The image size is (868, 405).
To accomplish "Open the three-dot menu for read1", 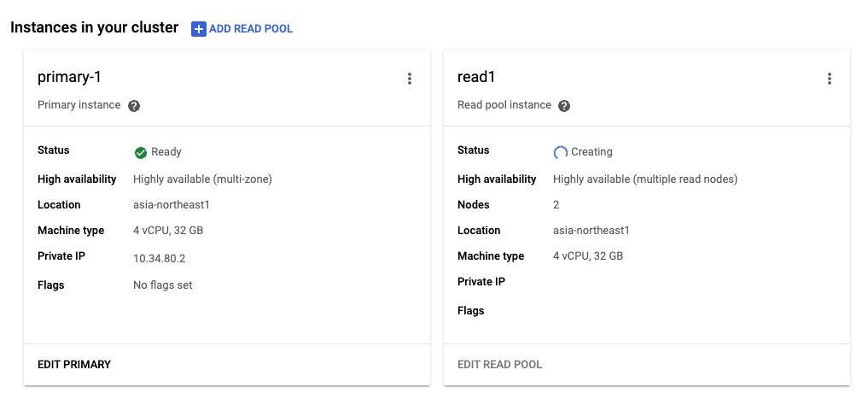I will (x=830, y=79).
